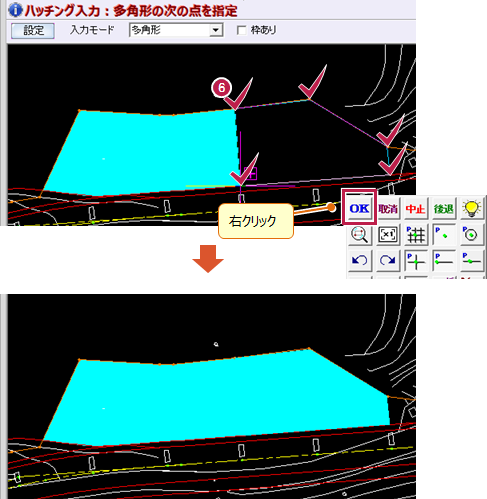Click the OK button in the popup
The height and width of the screenshot is (499, 487).
tap(359, 209)
